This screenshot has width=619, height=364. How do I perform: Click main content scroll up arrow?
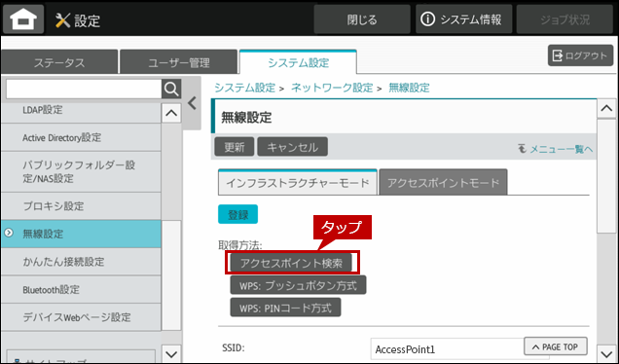606,108
